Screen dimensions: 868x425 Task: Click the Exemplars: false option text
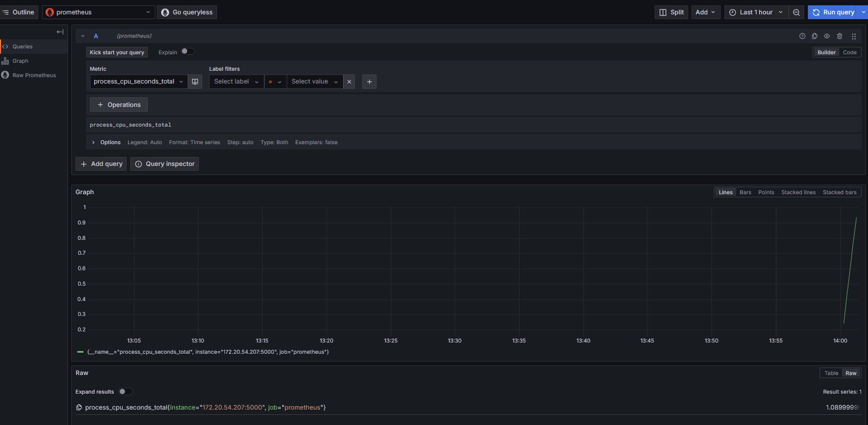(x=316, y=143)
